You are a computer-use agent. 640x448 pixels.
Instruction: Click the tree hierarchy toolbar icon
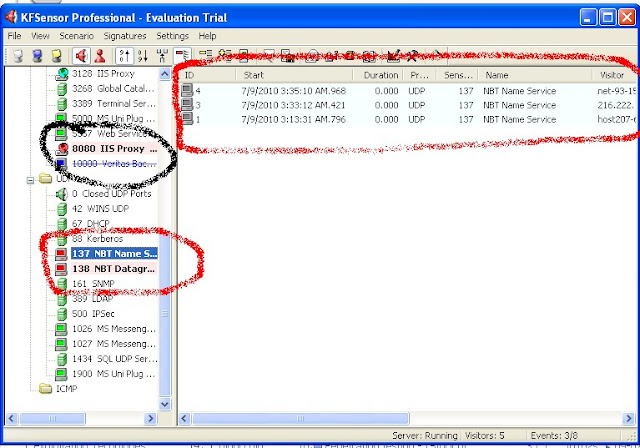click(162, 55)
